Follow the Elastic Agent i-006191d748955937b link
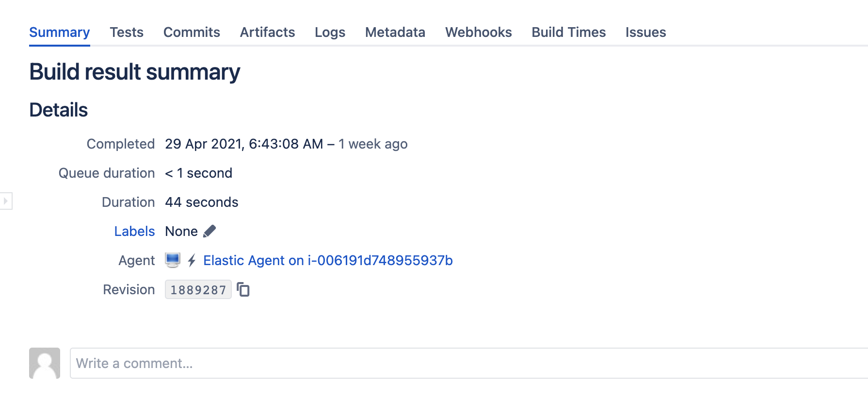This screenshot has height=402, width=868. (x=328, y=260)
